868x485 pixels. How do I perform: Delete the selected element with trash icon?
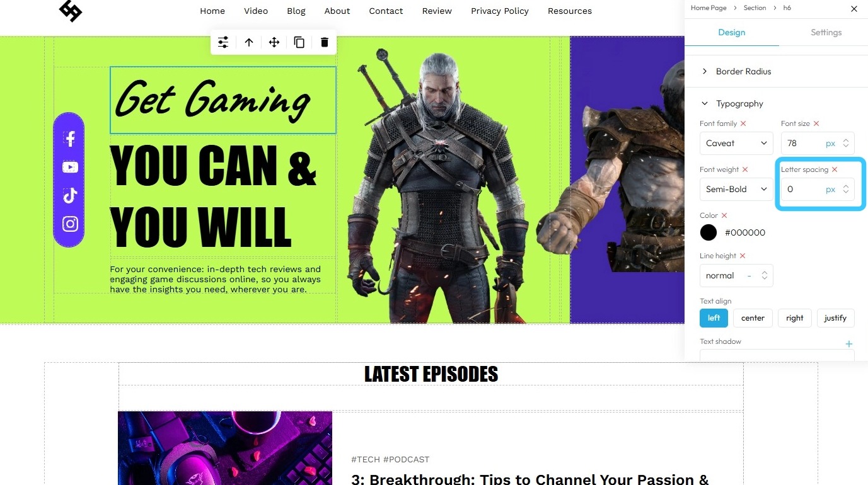tap(325, 42)
